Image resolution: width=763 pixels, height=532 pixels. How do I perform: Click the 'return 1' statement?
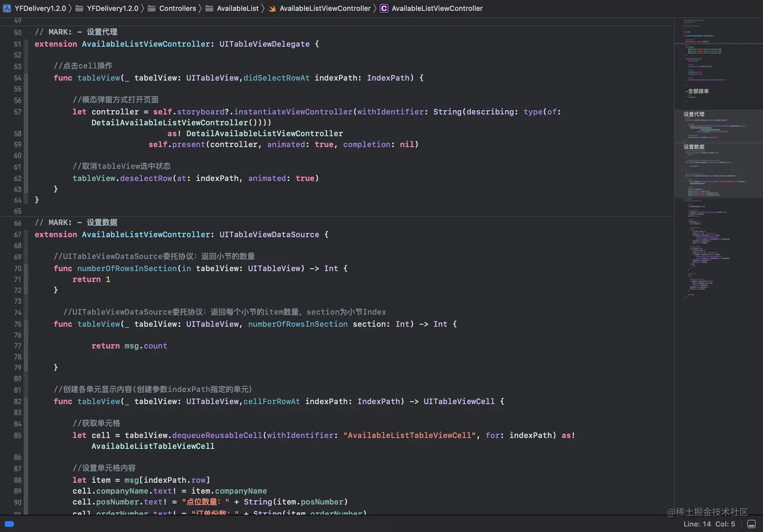click(91, 279)
